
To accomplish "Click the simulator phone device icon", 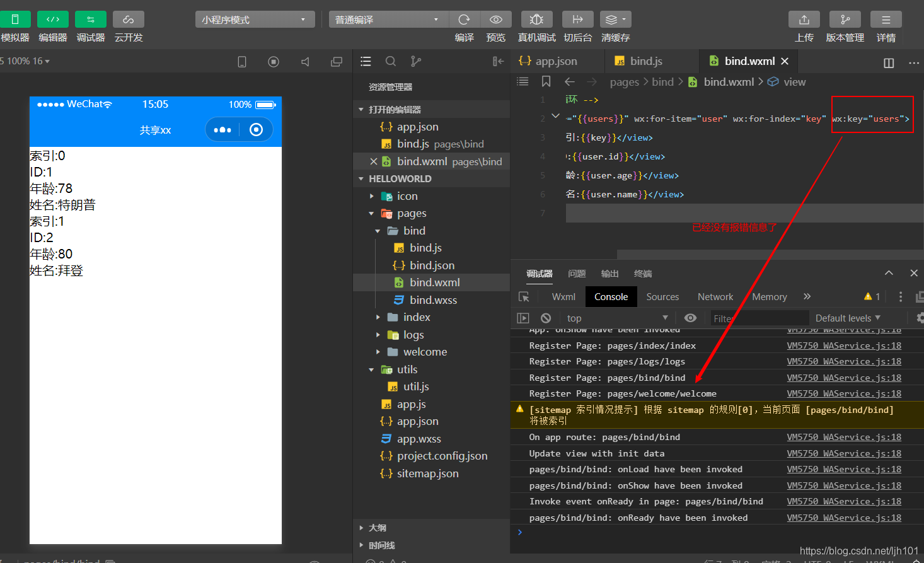I will 242,62.
